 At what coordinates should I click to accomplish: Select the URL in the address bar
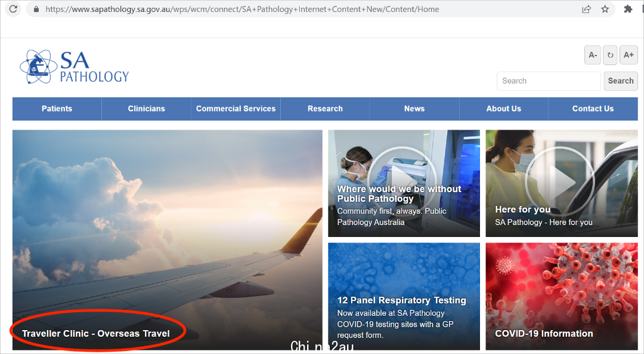point(242,9)
